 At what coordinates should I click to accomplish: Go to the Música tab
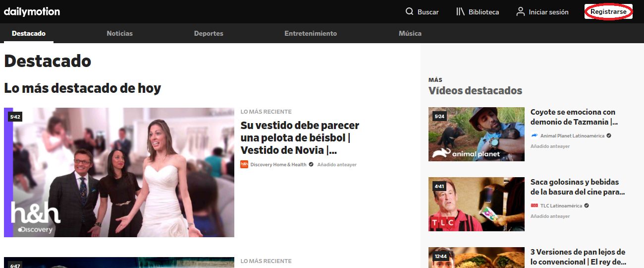[x=410, y=33]
